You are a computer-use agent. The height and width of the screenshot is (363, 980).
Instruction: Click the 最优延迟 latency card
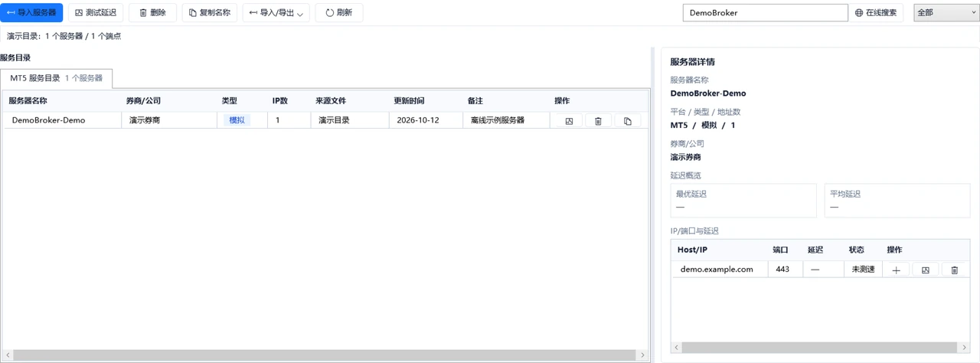pos(743,201)
